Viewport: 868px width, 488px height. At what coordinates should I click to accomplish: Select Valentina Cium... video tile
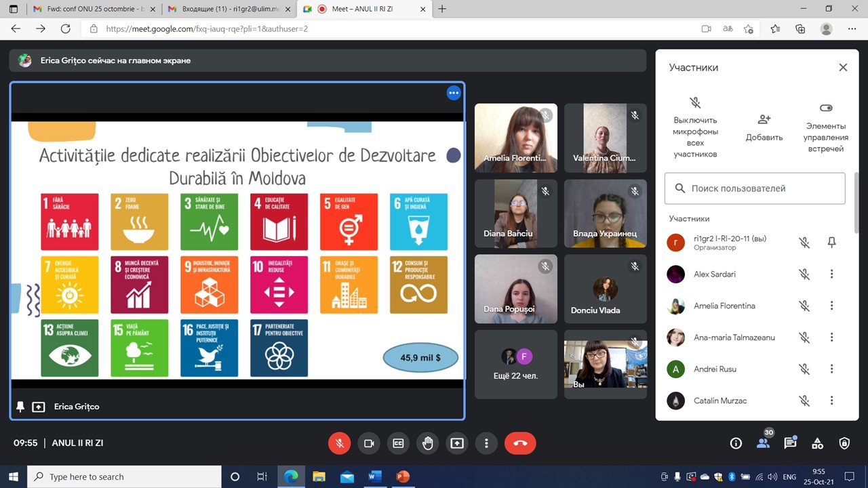[x=606, y=138]
